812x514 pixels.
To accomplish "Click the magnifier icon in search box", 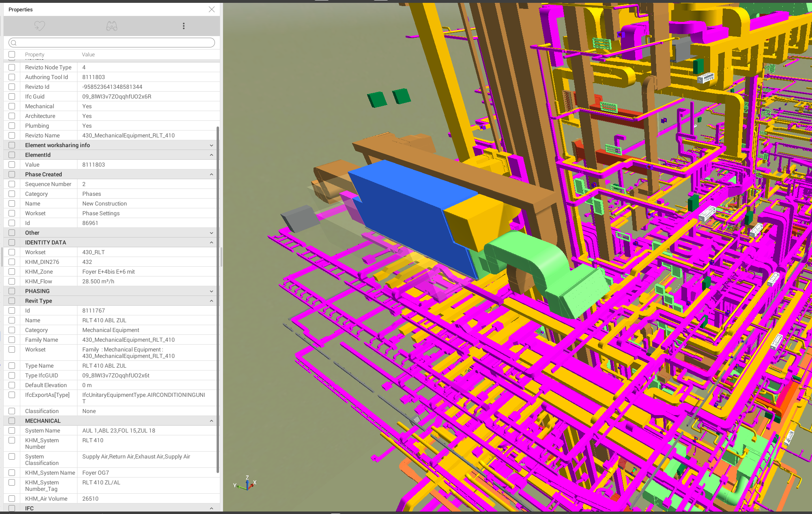I will 14,43.
